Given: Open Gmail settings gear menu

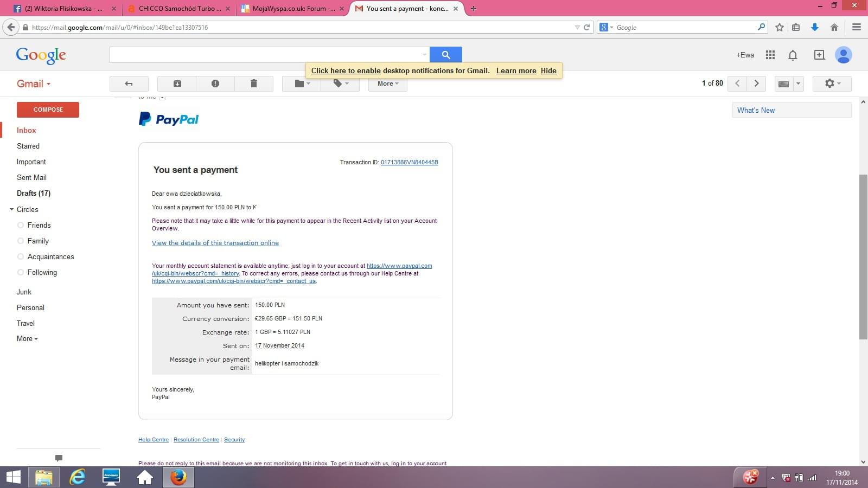Looking at the screenshot, I should coord(832,84).
